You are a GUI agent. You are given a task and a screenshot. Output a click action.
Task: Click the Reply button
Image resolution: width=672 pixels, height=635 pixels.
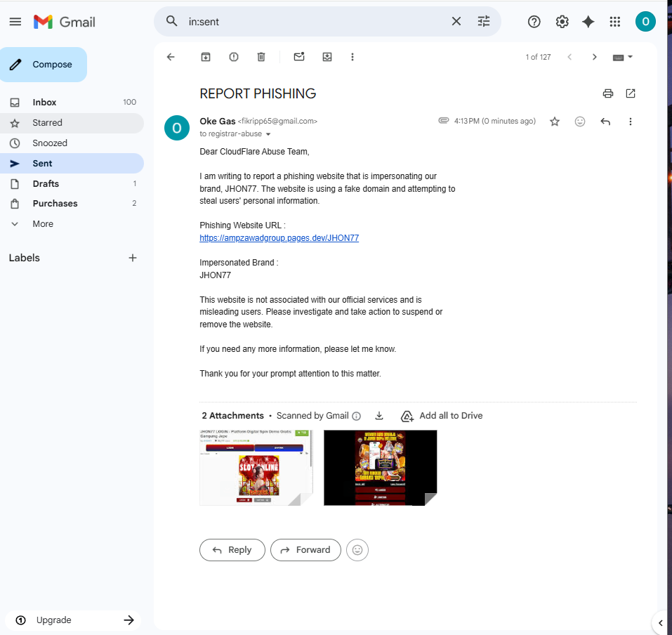pyautogui.click(x=232, y=550)
